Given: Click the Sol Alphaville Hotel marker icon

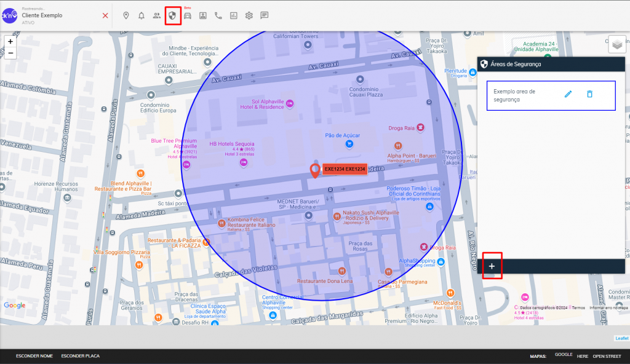Looking at the screenshot, I should point(290,104).
